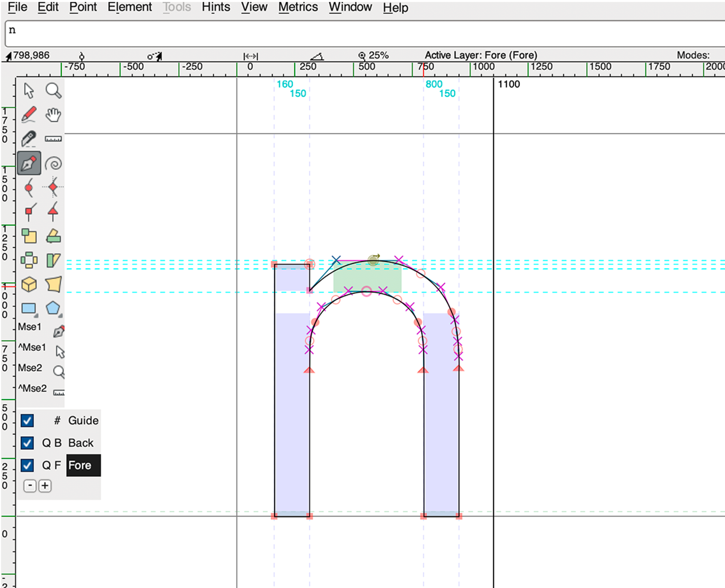The width and height of the screenshot is (725, 588).
Task: Activate the Hand scroll tool
Action: pos(53,115)
